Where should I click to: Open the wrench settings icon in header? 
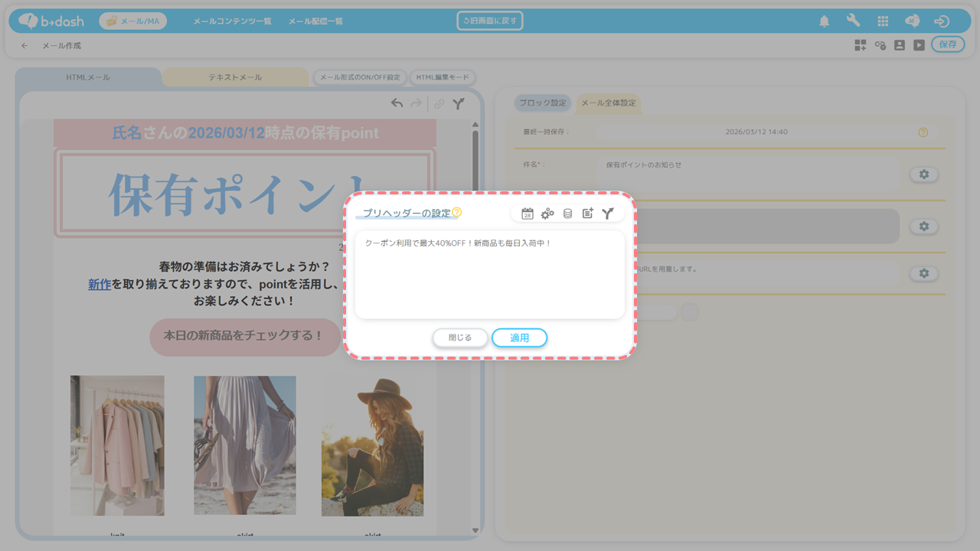[853, 21]
